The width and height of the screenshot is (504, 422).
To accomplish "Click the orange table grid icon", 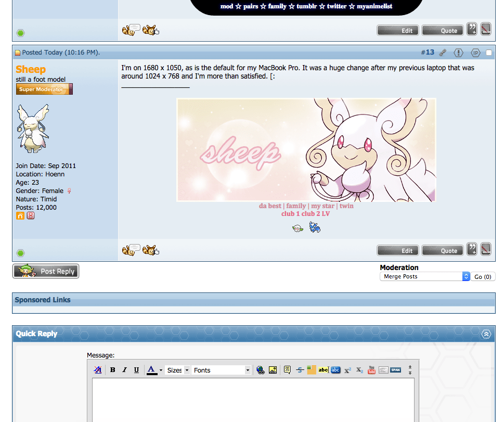I will click(x=312, y=370).
